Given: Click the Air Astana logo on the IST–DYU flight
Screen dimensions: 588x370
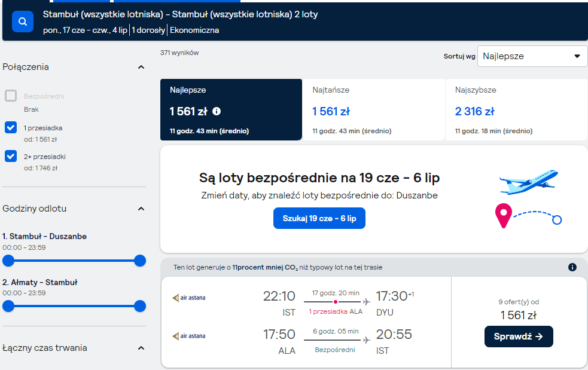Looking at the screenshot, I should (188, 298).
